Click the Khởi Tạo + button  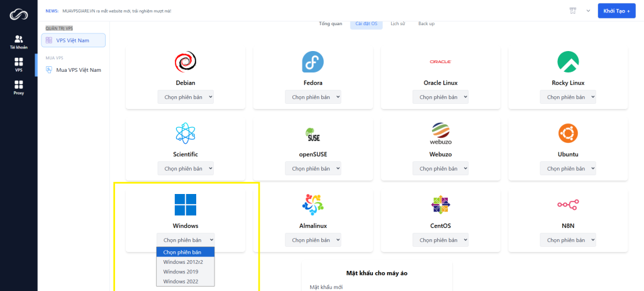(x=616, y=11)
